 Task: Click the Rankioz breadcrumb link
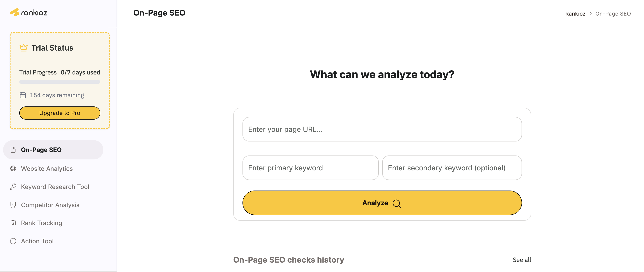575,14
